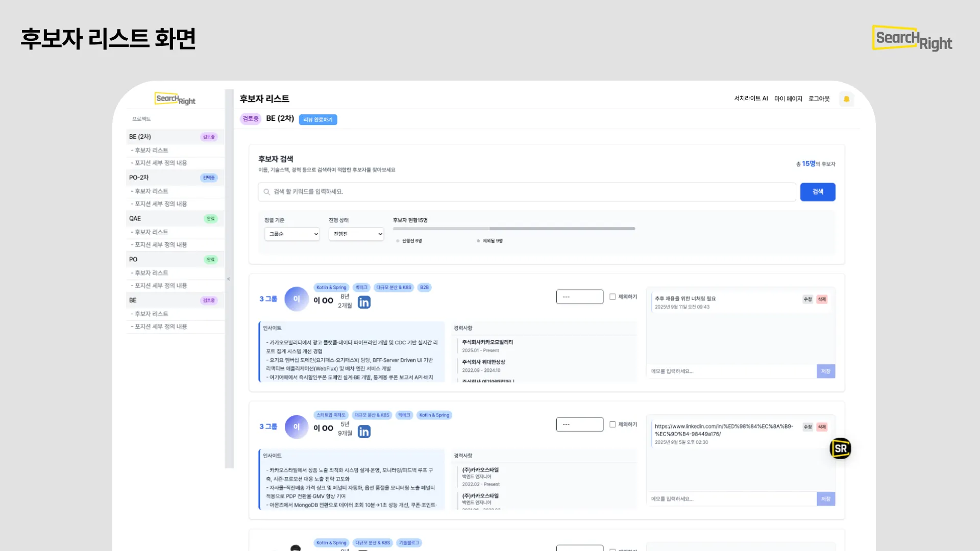This screenshot has height=551, width=980.
Task: Click the blue 검색 button
Action: (817, 192)
